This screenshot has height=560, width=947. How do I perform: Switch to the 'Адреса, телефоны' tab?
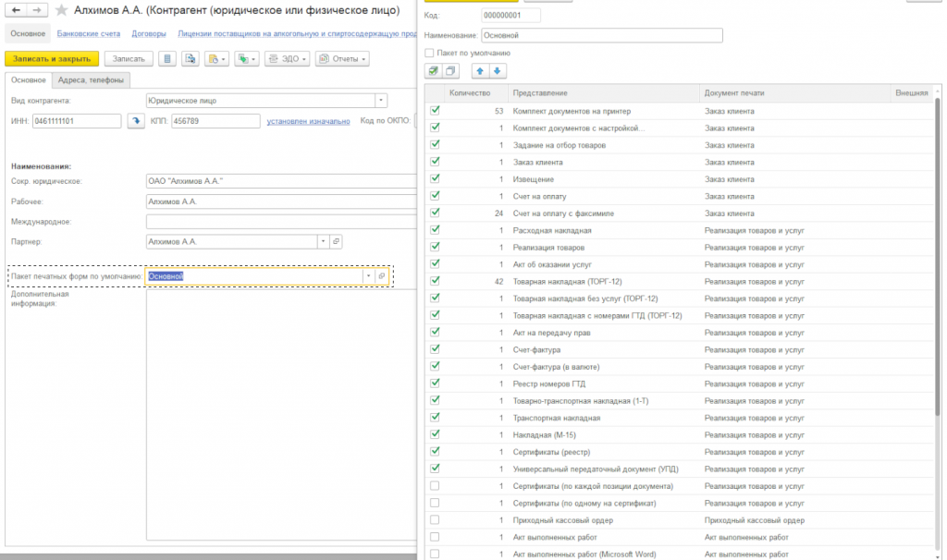(92, 80)
